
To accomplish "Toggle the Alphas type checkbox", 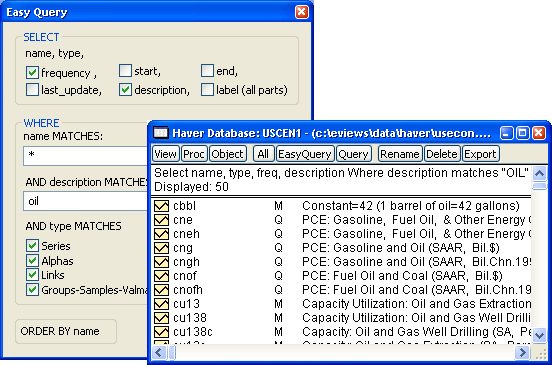I will (32, 261).
